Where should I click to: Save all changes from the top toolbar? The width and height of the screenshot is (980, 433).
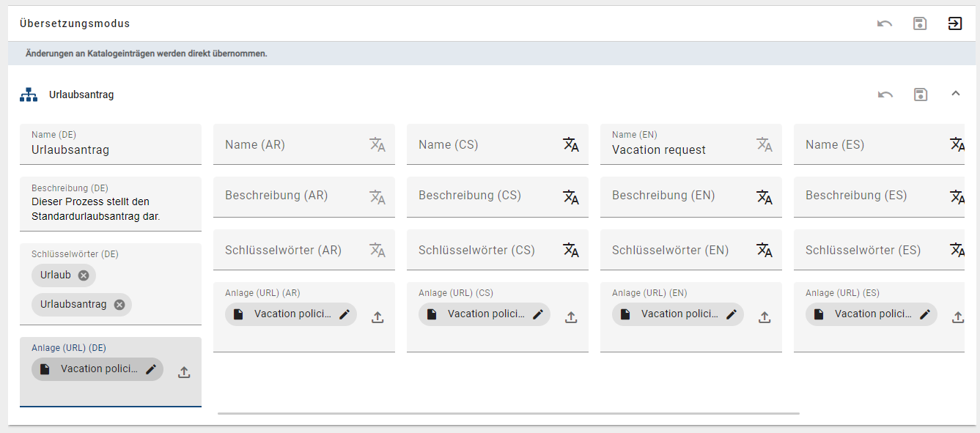click(x=920, y=23)
